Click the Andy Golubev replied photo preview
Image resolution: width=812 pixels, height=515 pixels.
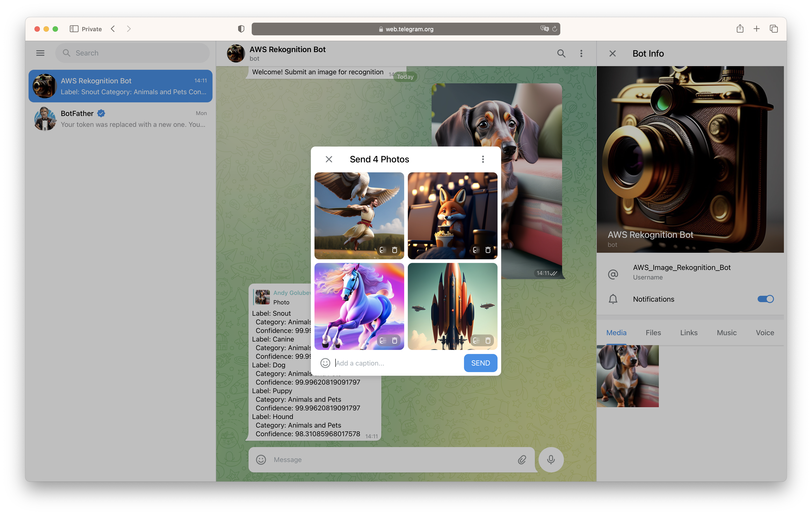click(x=262, y=297)
